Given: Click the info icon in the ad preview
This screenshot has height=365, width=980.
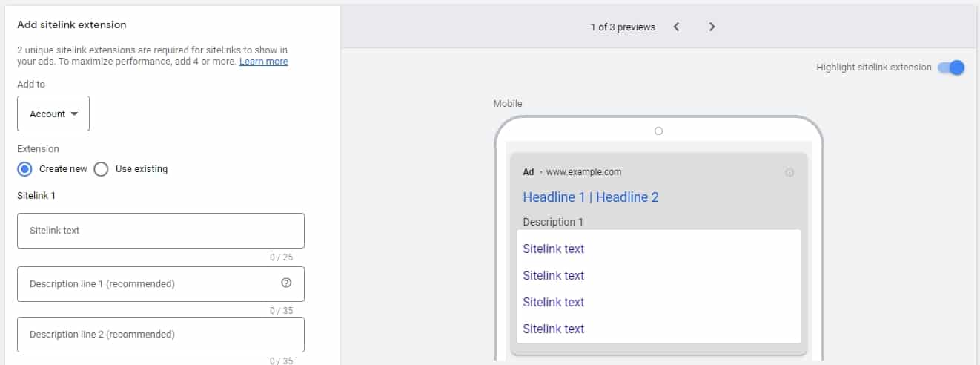Looking at the screenshot, I should coord(789,172).
